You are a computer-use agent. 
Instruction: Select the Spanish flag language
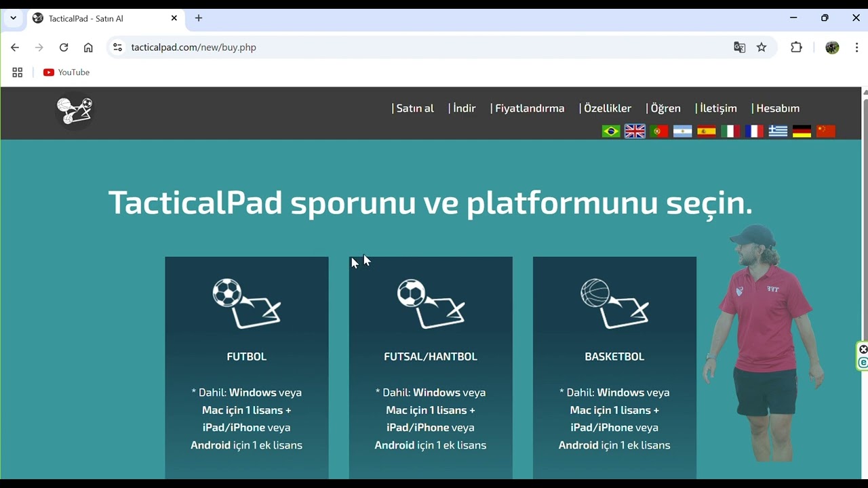(x=707, y=131)
